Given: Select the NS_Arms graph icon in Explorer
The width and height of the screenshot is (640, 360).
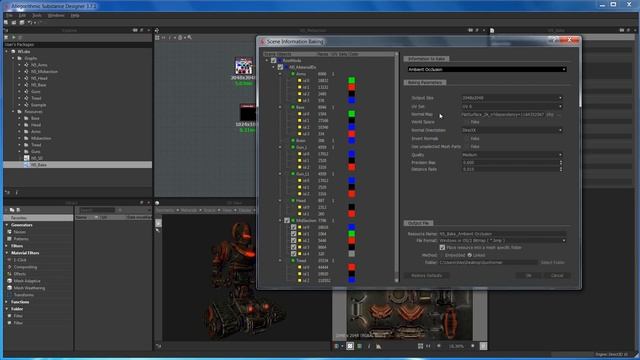Looking at the screenshot, I should tap(27, 65).
